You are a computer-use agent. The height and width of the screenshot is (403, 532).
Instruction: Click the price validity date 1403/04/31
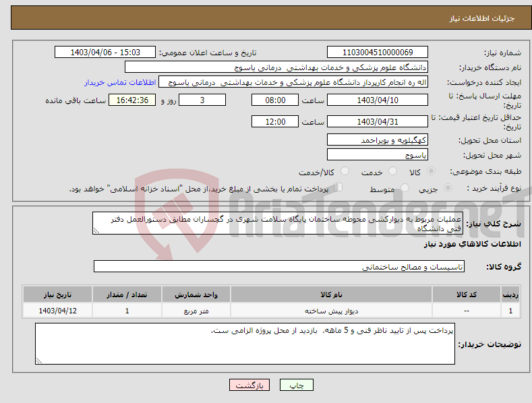(378, 121)
